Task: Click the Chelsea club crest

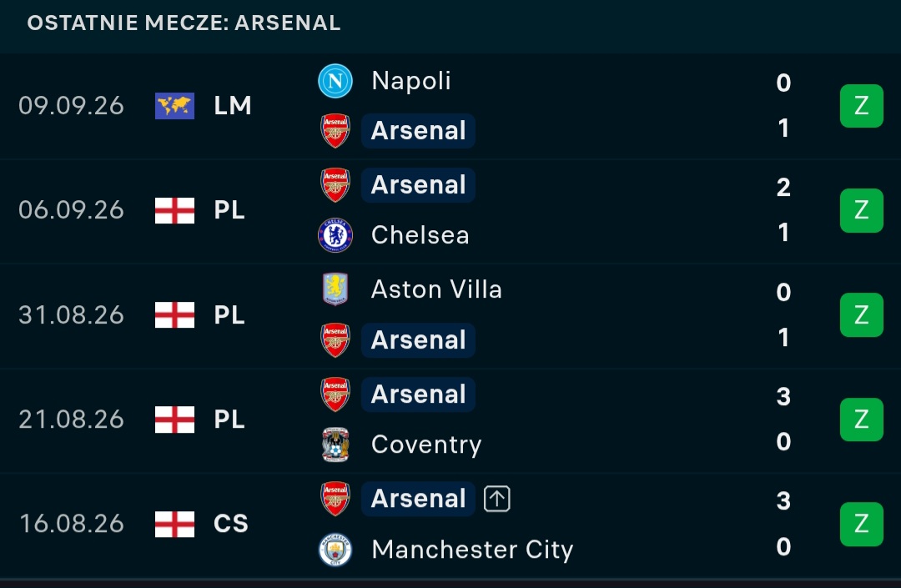Action: pyautogui.click(x=335, y=235)
